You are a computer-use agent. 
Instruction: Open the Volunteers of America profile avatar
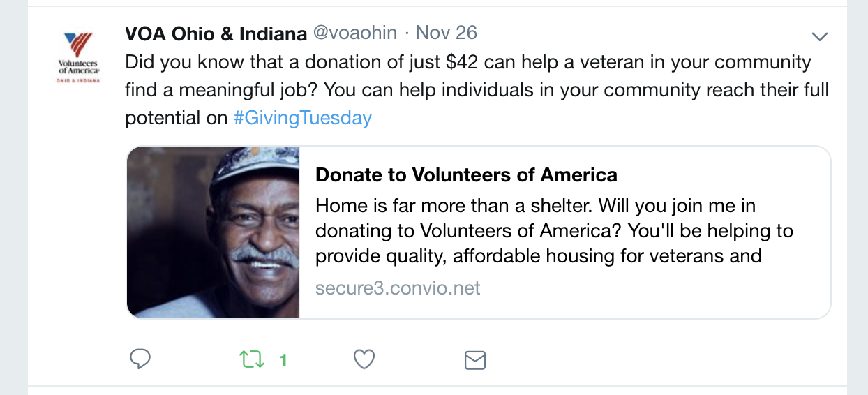pyautogui.click(x=78, y=57)
